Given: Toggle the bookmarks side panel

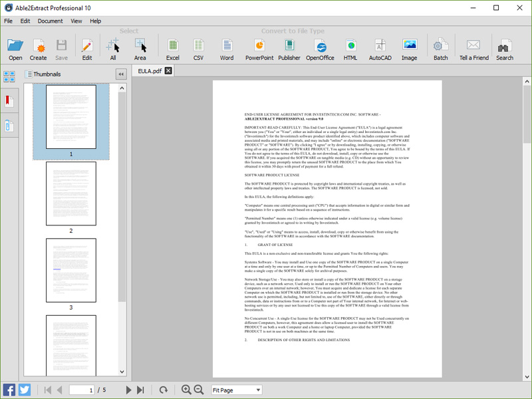Looking at the screenshot, I should [9, 101].
